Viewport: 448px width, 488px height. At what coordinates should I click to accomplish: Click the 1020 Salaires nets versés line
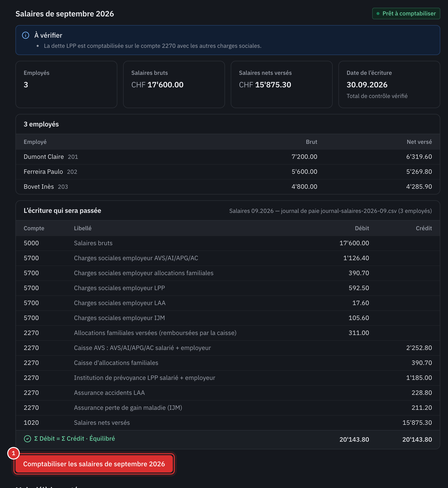(228, 423)
